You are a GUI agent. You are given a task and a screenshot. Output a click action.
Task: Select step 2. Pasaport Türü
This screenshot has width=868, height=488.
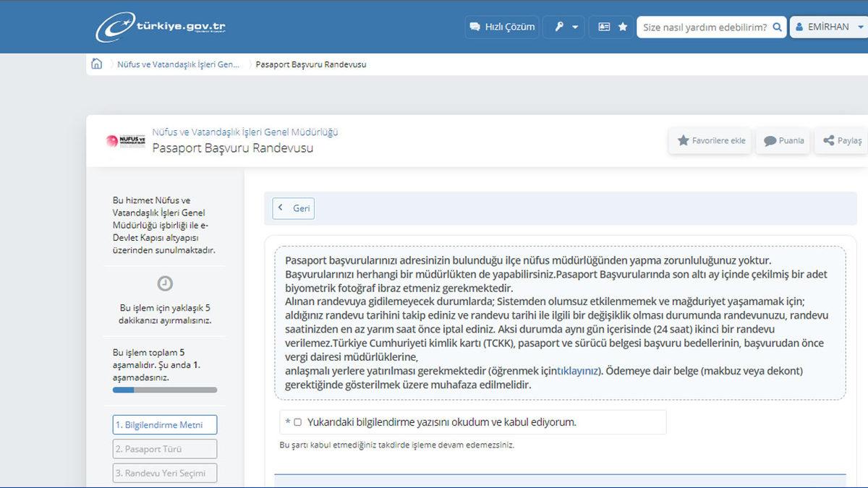165,449
